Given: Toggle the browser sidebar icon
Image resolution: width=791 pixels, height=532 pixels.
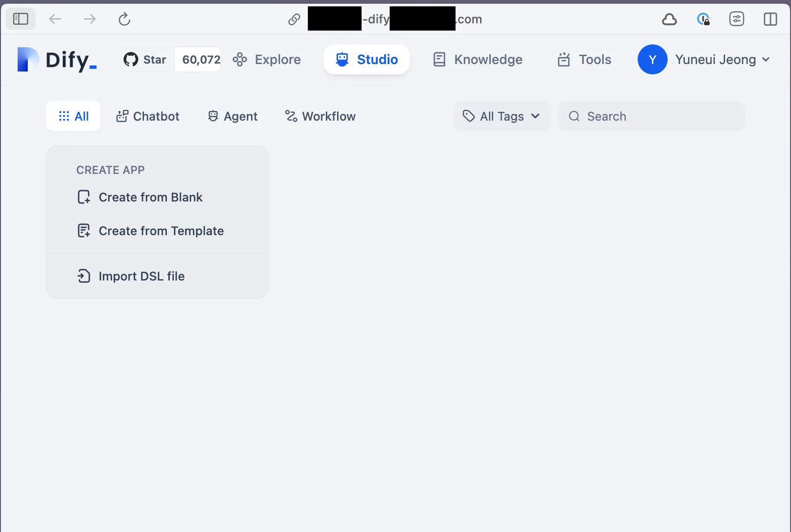Looking at the screenshot, I should [21, 19].
